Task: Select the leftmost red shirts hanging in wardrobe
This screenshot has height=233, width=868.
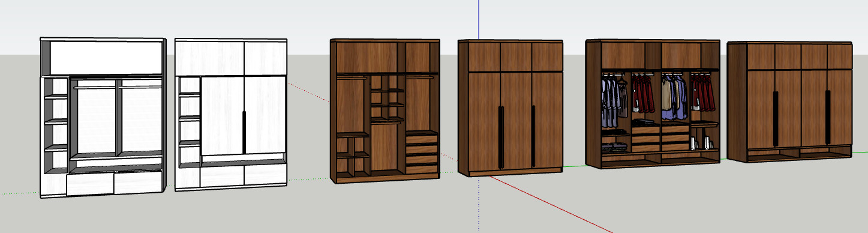Action: (x=642, y=93)
